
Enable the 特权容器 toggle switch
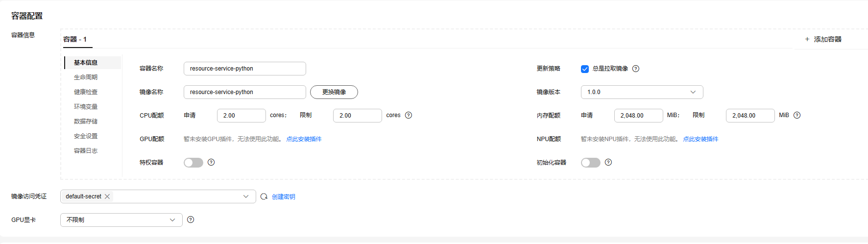pos(193,163)
